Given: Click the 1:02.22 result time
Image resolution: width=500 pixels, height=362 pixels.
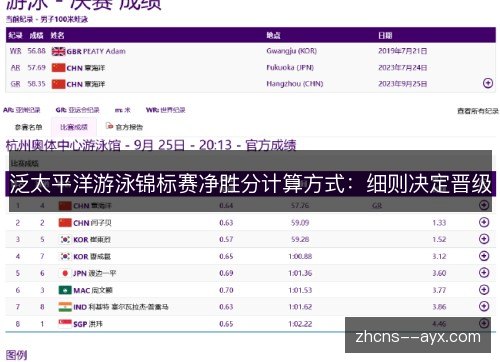Looking at the screenshot, I should (x=300, y=324).
